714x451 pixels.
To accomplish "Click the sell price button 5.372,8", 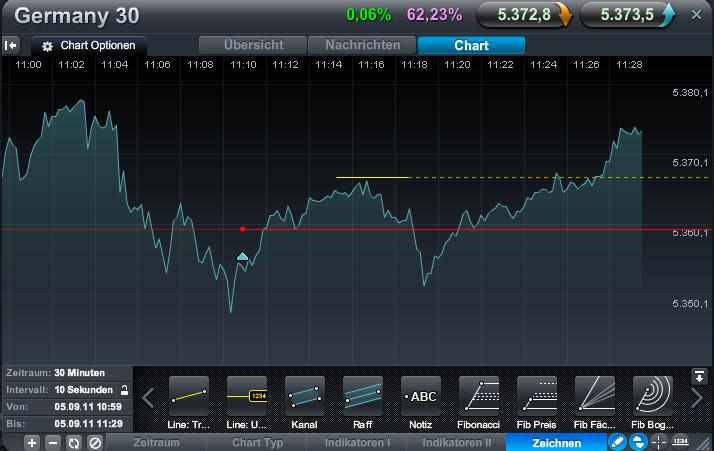I will (x=524, y=15).
